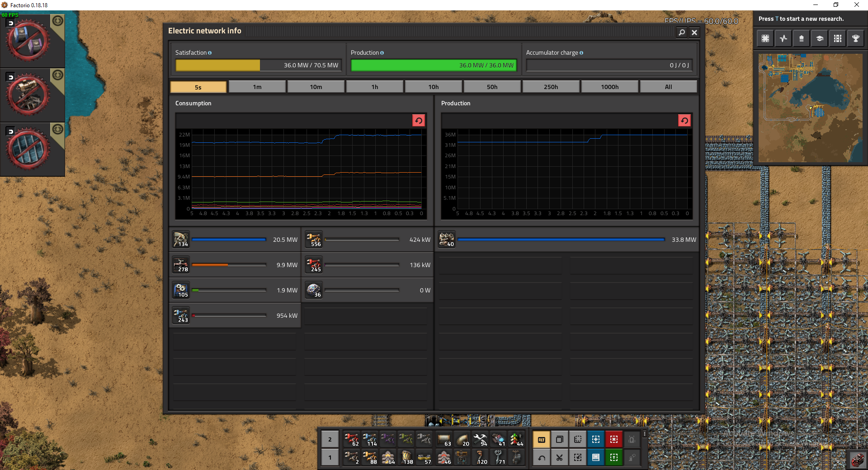Open the shortcut bar three-dots menu

(645, 434)
